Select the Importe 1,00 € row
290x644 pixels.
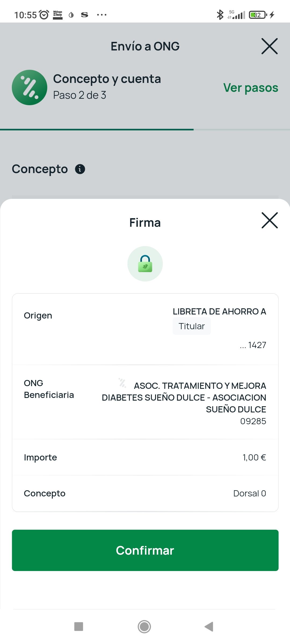coord(145,457)
